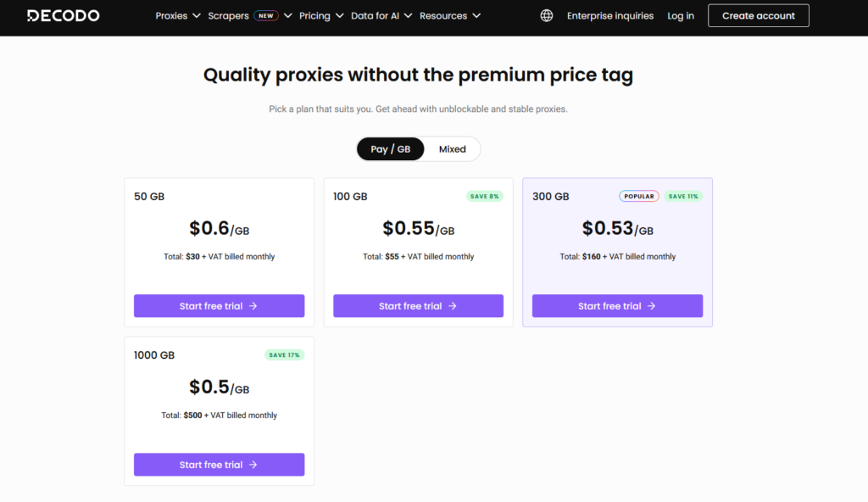
Task: Click the SAVE 17% badge
Action: click(x=285, y=354)
